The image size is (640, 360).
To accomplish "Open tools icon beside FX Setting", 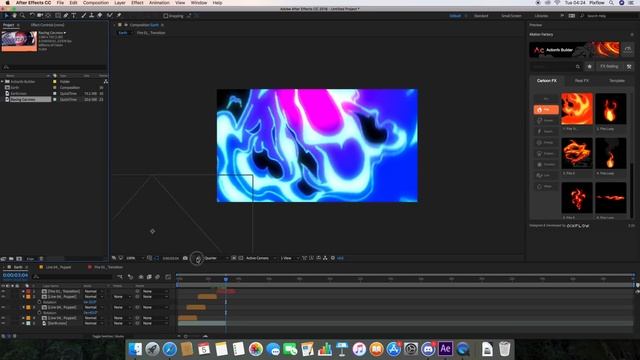I will tap(629, 67).
